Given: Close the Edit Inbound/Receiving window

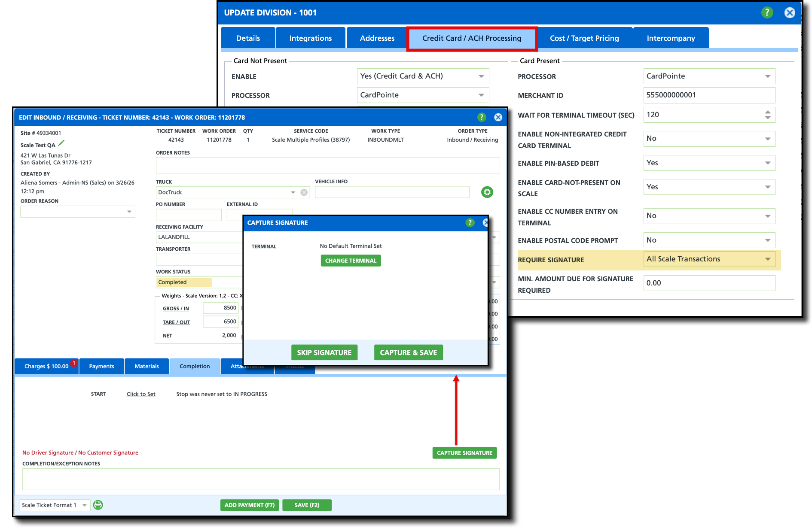Looking at the screenshot, I should [x=498, y=117].
